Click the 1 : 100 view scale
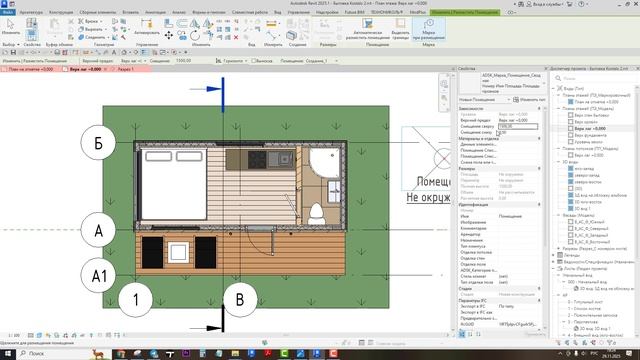The height and width of the screenshot is (360, 640). (x=13, y=335)
